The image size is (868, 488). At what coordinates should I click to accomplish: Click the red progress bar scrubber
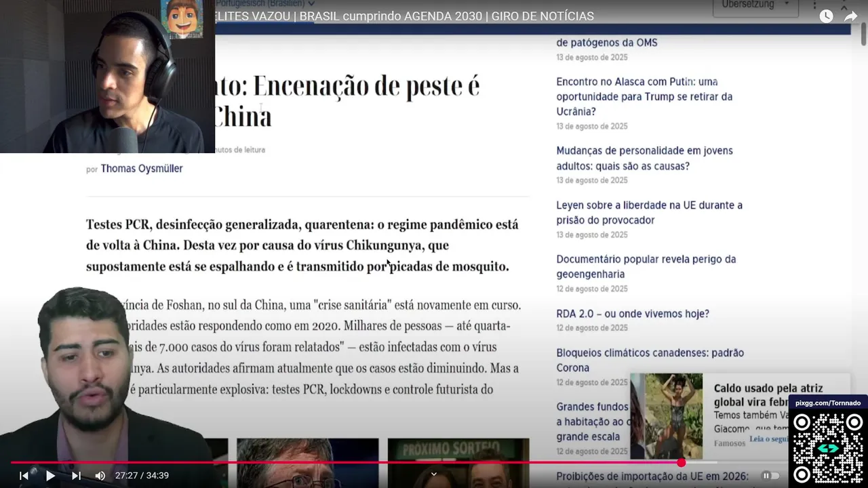(x=681, y=462)
